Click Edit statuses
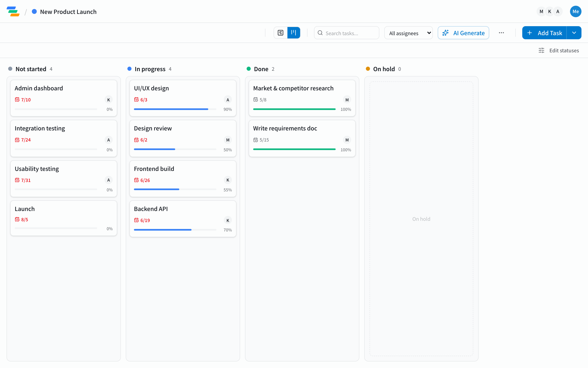The width and height of the screenshot is (588, 368). [x=559, y=50]
